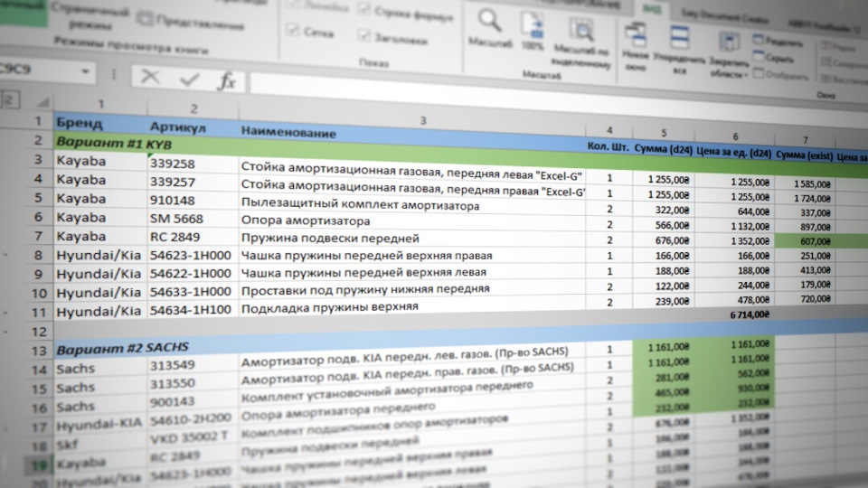Screen dimensions: 868x488
Task: Switch to Страничный режим view
Action: 91,17
